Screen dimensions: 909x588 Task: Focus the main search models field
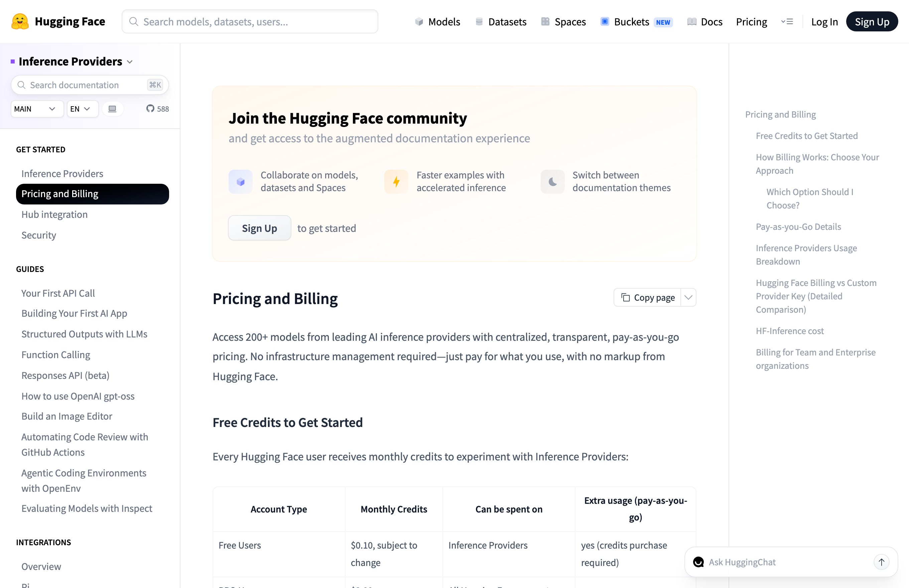(x=250, y=22)
